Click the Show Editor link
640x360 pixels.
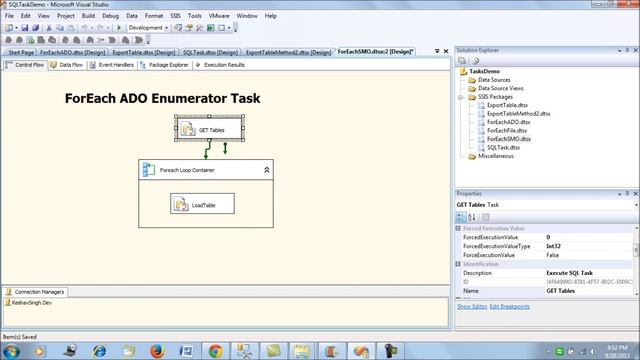[472, 307]
